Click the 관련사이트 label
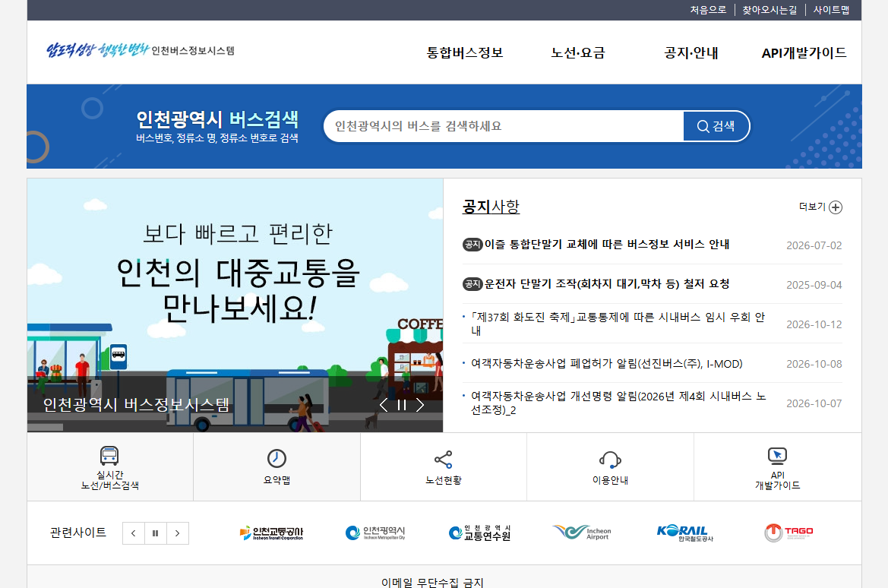 78,533
